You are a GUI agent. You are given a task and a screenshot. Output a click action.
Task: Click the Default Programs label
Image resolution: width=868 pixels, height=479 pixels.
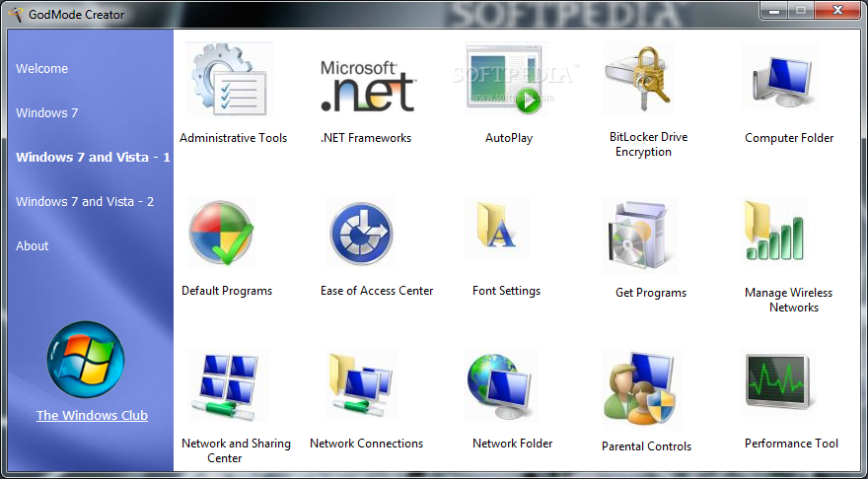pyautogui.click(x=227, y=291)
